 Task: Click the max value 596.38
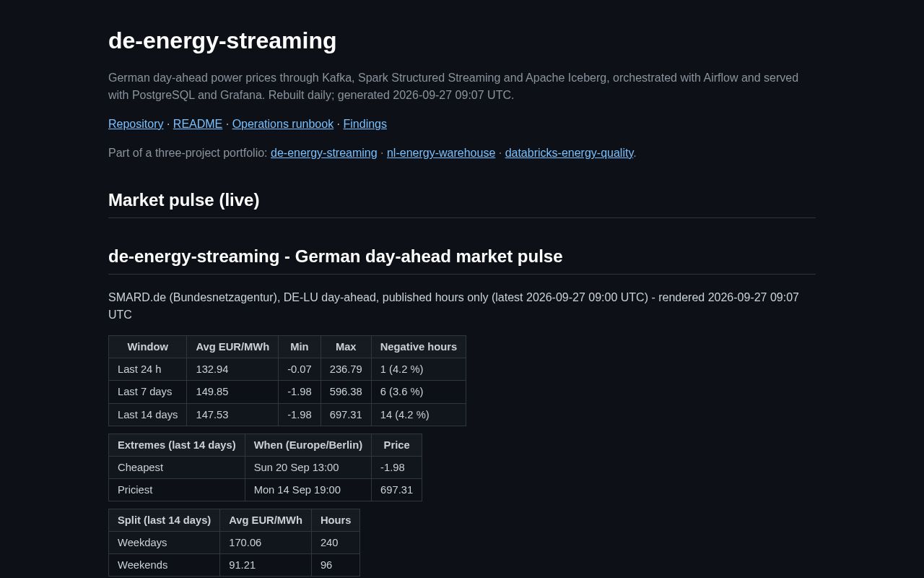[346, 392]
